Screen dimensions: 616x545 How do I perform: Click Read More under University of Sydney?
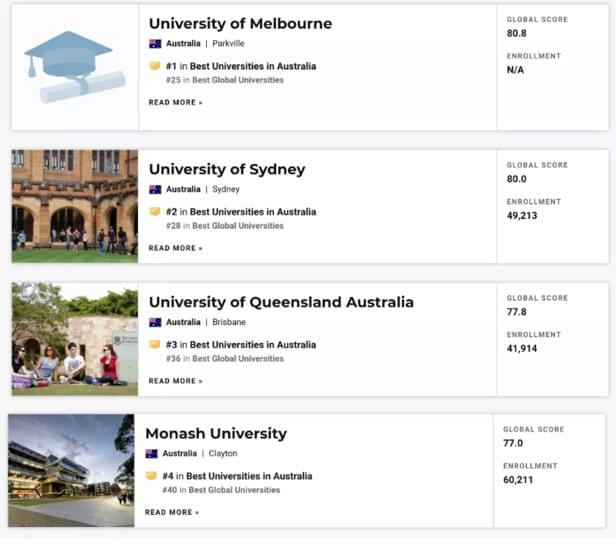(x=175, y=248)
